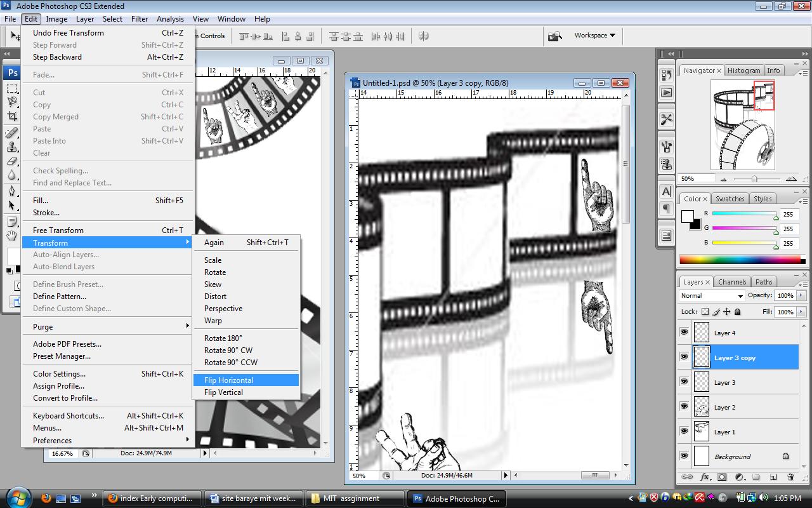Switch to MIT assginment taskbar button

tap(355, 498)
